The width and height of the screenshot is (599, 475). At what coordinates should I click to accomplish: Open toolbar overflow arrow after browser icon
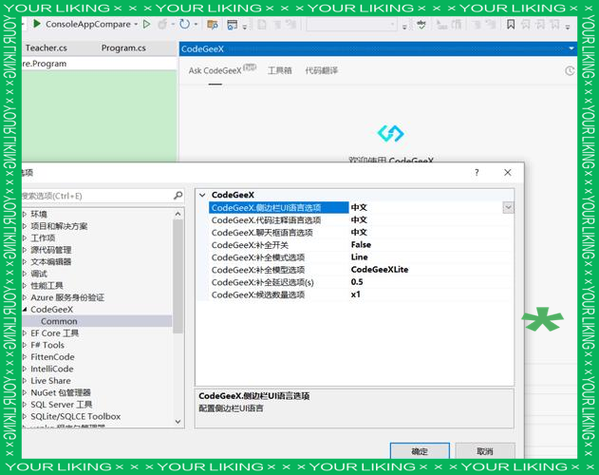[244, 26]
